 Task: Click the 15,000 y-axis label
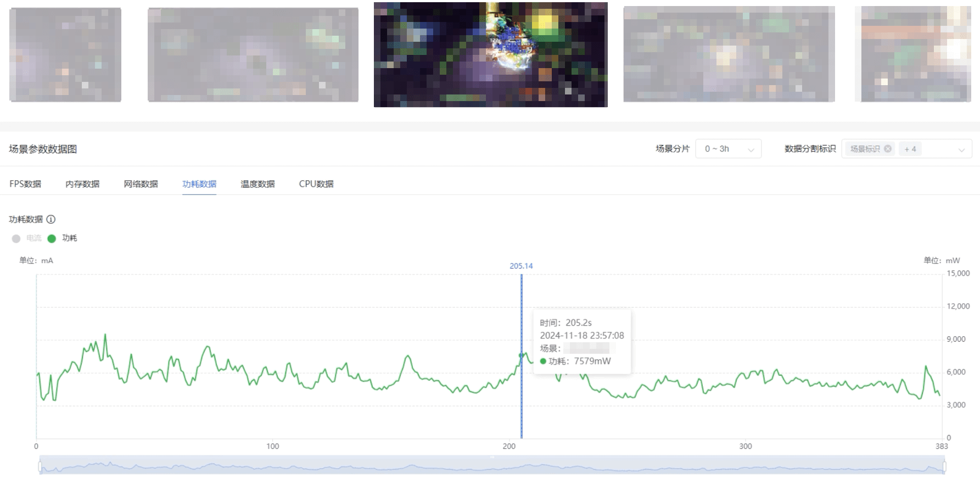pyautogui.click(x=958, y=273)
